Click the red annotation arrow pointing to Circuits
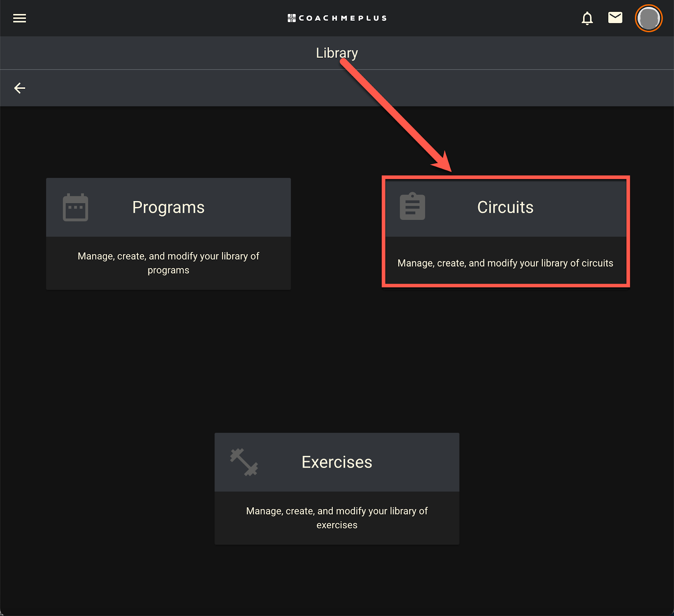Image resolution: width=674 pixels, height=616 pixels. pyautogui.click(x=395, y=115)
